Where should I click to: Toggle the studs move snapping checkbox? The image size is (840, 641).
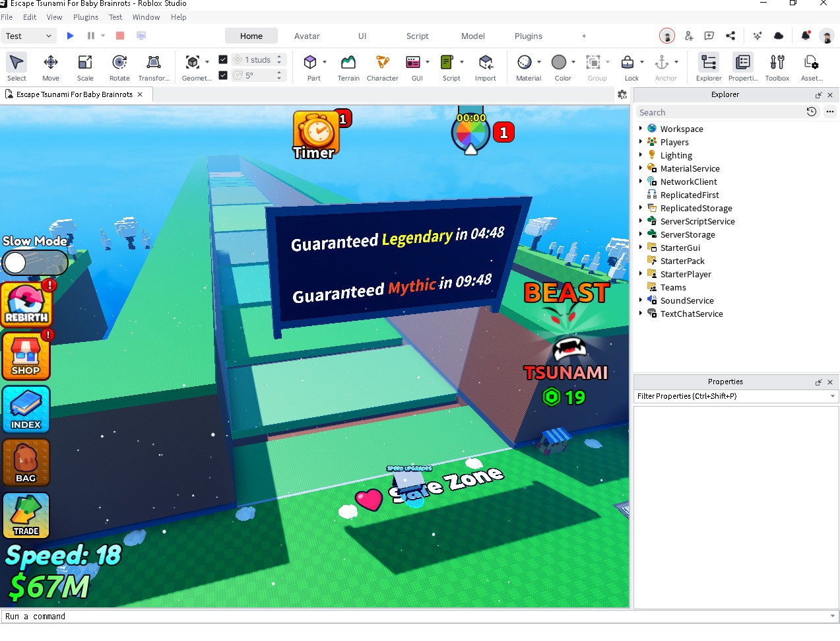pos(223,59)
